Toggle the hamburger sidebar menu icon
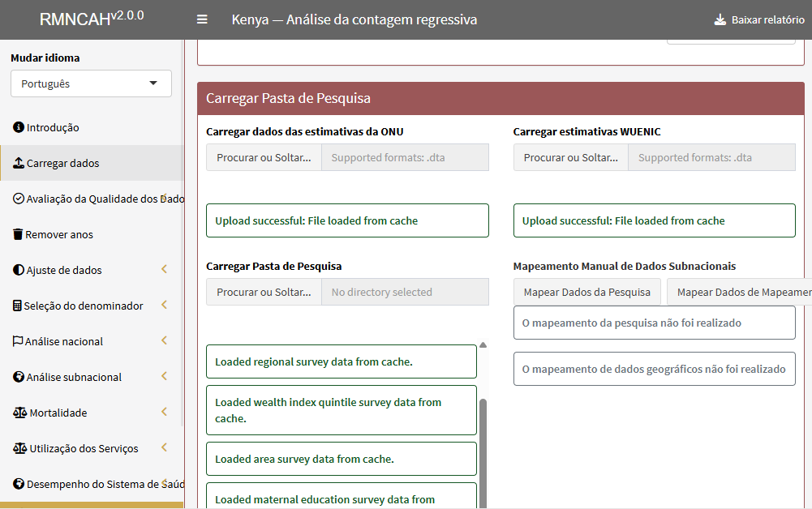Image resolution: width=812 pixels, height=509 pixels. (x=202, y=19)
